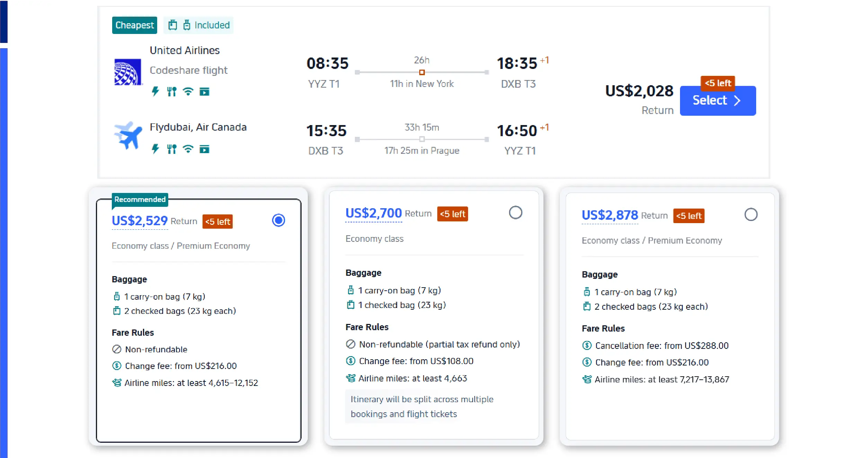Click the New York layover marker
The height and width of the screenshot is (458, 868).
[422, 72]
